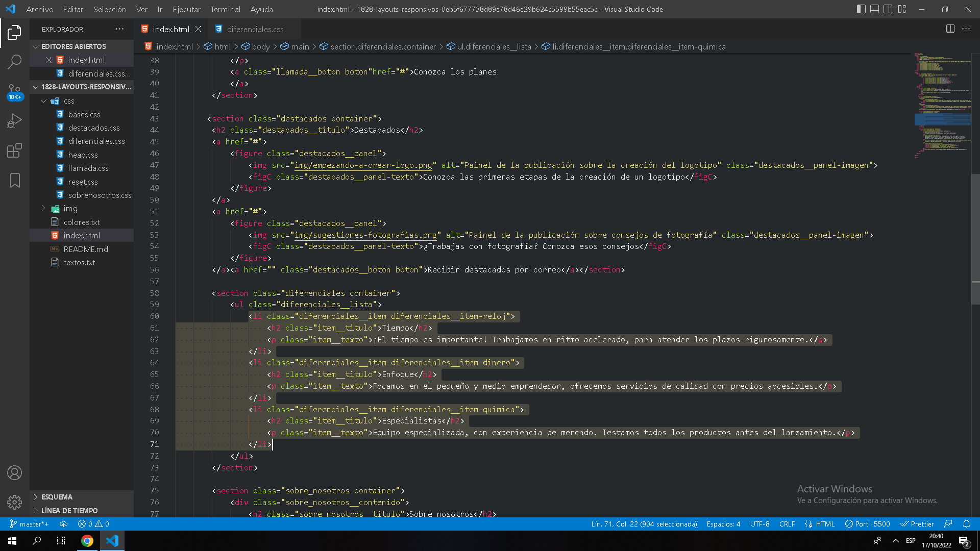Click UTF-8 encoding selector
Image resolution: width=980 pixels, height=551 pixels.
click(759, 524)
